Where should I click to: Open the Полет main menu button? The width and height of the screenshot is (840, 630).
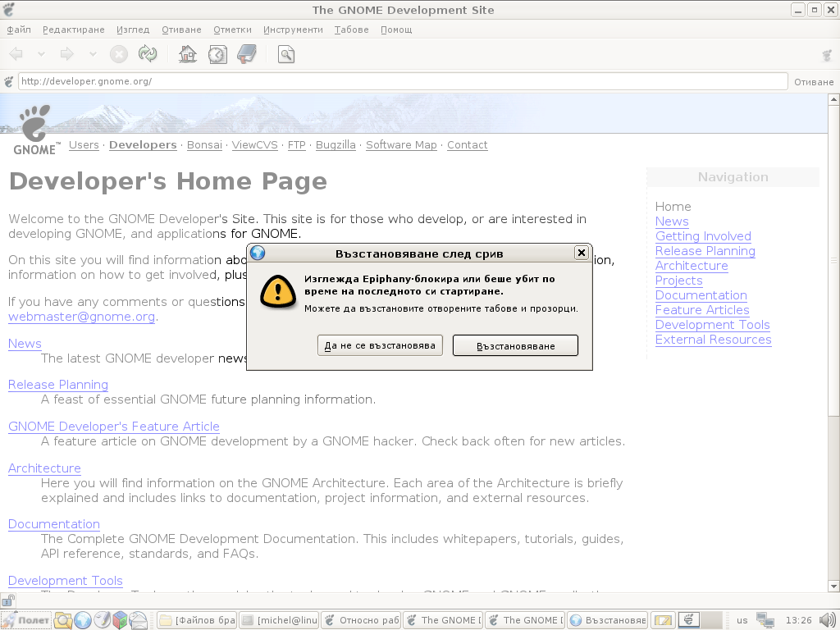click(x=25, y=620)
